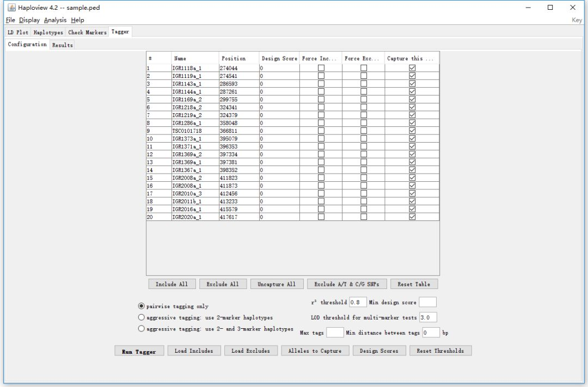Click the Name column header
588x387 pixels.
195,58
